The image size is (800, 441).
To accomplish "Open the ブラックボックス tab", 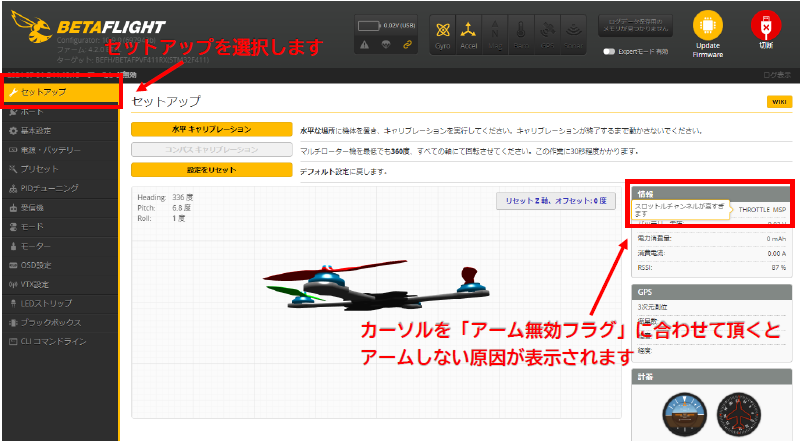I will (60, 323).
